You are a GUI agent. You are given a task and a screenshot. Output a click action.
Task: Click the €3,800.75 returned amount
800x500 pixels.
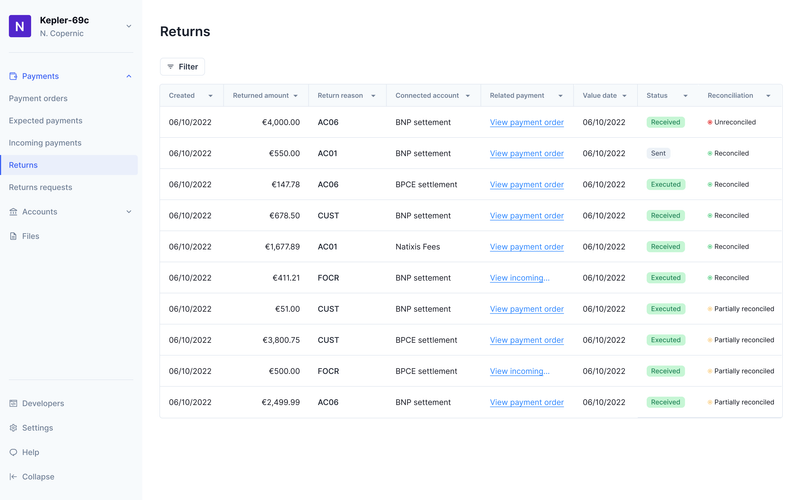(x=281, y=340)
